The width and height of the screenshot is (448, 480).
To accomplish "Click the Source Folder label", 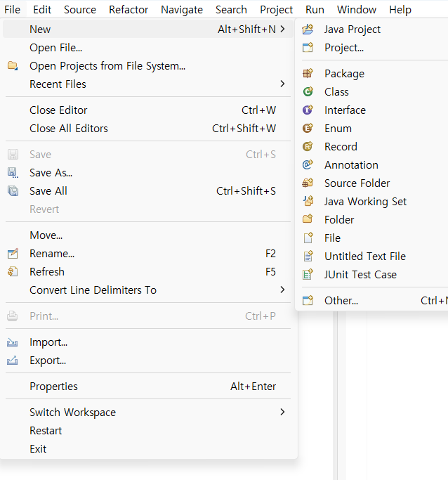I will pyautogui.click(x=357, y=183).
